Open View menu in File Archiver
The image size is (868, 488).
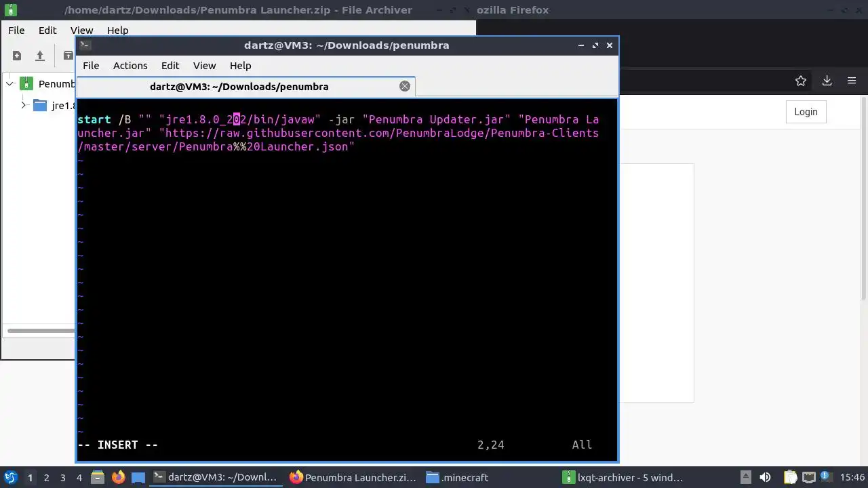click(x=81, y=30)
